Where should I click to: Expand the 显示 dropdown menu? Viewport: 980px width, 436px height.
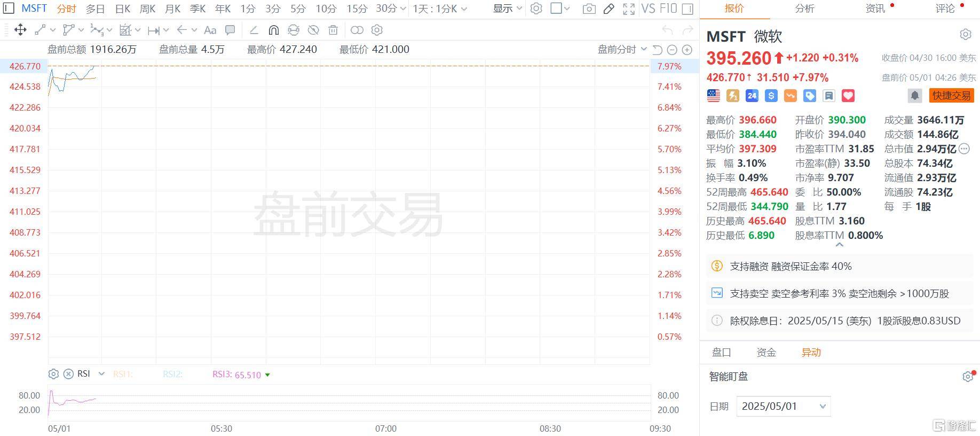tap(507, 9)
